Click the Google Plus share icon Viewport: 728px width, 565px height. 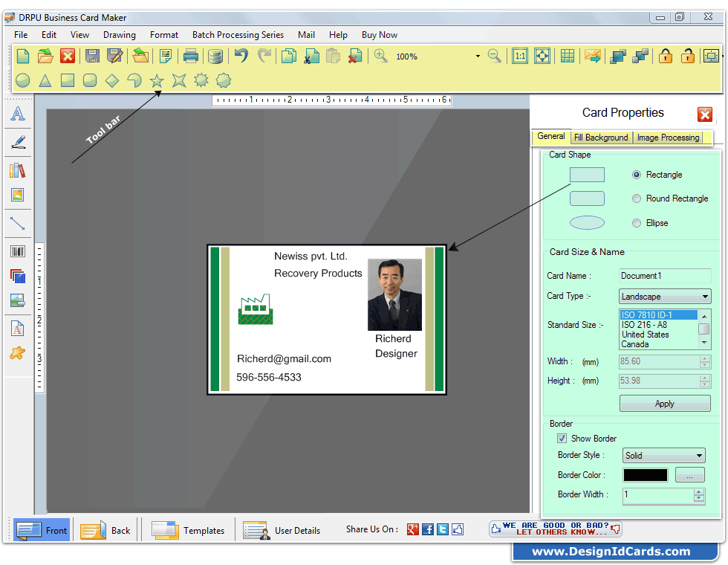[x=413, y=529]
